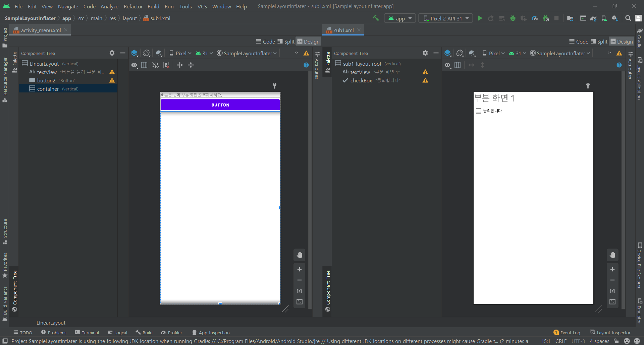Open Component Tree settings gear in right editor
Viewport: 644px width, 345px height.
click(425, 53)
